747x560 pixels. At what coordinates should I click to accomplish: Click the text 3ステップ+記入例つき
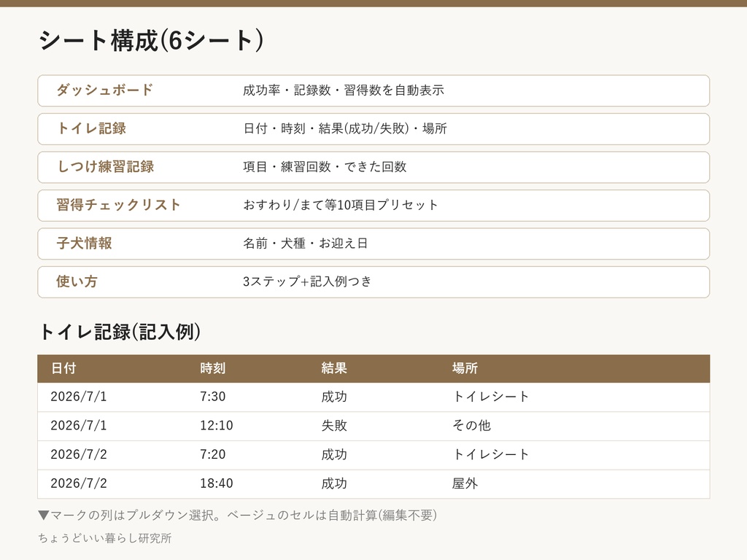[307, 282]
